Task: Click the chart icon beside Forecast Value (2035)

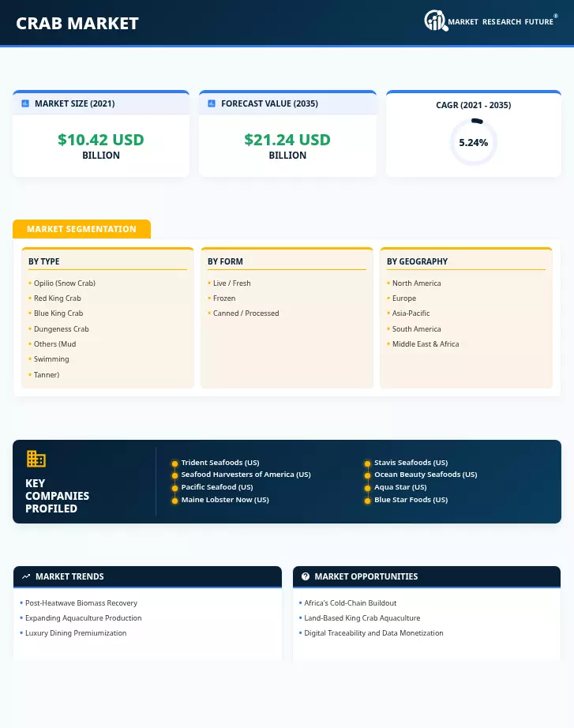Action: point(212,103)
